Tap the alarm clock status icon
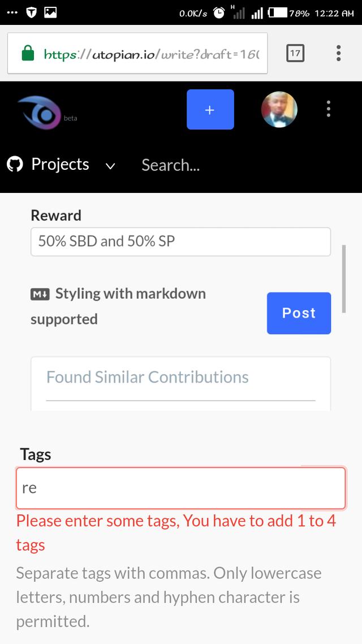362x644 pixels. point(219,12)
